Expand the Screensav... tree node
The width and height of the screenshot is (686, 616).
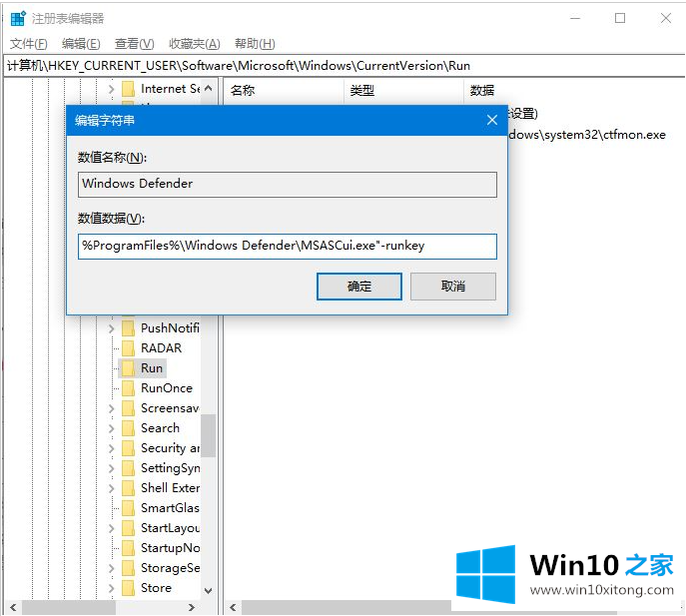click(111, 408)
